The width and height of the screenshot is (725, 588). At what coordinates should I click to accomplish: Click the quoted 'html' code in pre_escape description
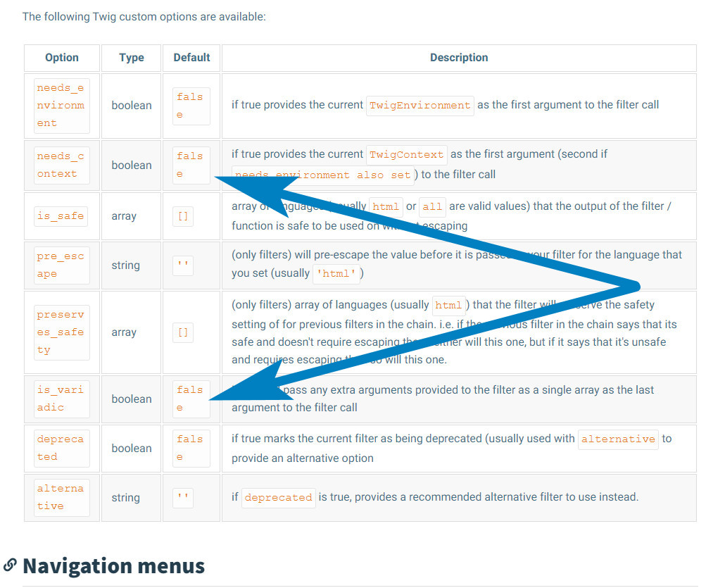point(336,273)
